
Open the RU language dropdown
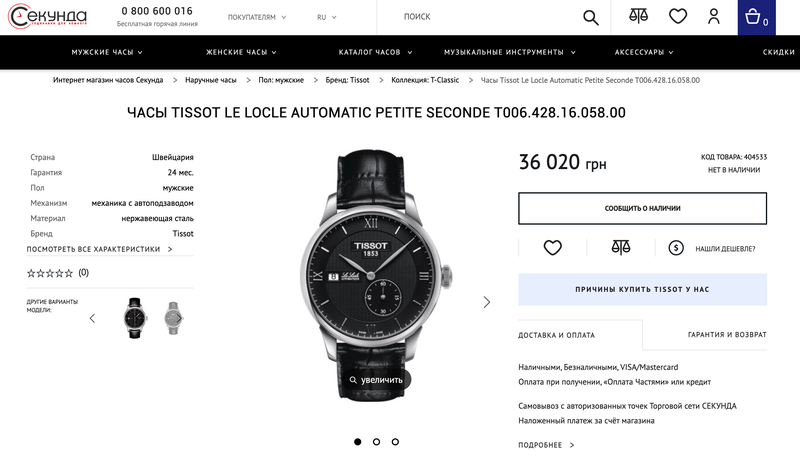(x=326, y=17)
